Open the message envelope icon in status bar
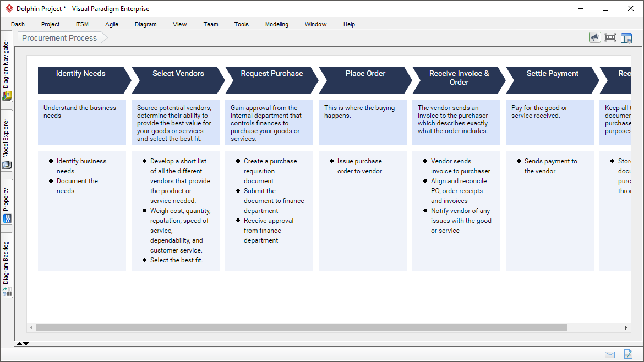This screenshot has height=362, width=644. (610, 355)
